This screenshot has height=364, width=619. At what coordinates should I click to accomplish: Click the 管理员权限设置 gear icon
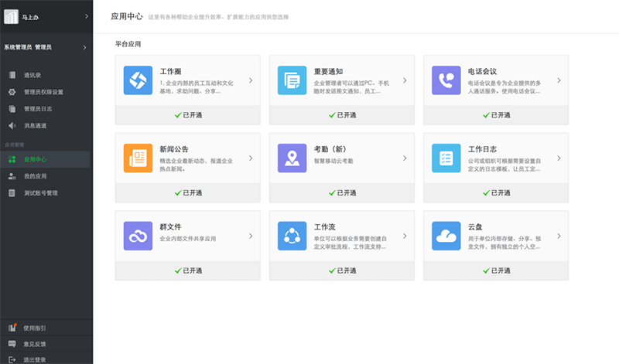pyautogui.click(x=12, y=92)
